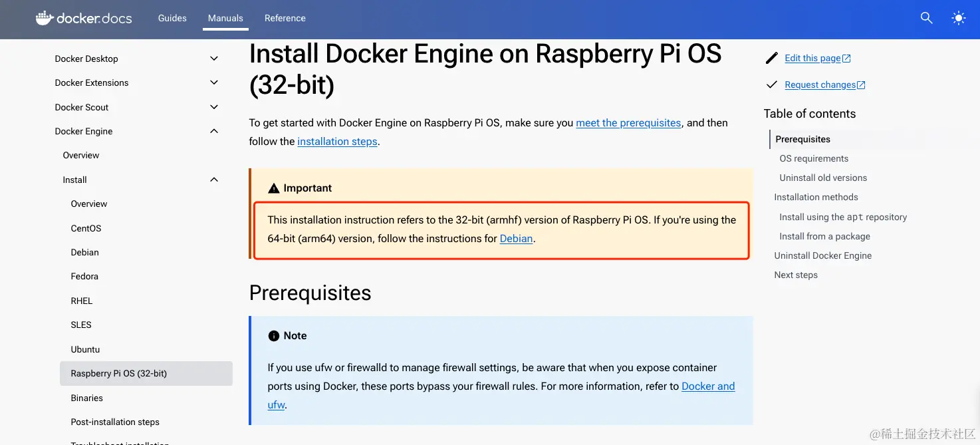This screenshot has height=445, width=980.
Task: Click the pencil icon beside Edit this page
Action: coord(771,59)
